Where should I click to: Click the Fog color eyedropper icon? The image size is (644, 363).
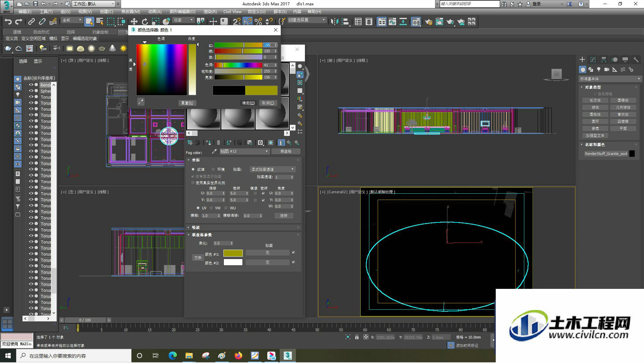(214, 152)
